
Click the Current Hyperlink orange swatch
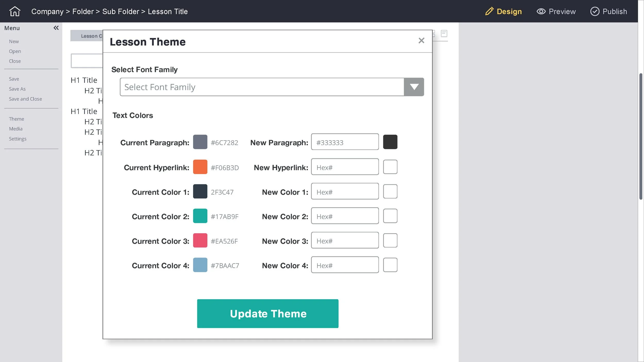[x=200, y=167]
